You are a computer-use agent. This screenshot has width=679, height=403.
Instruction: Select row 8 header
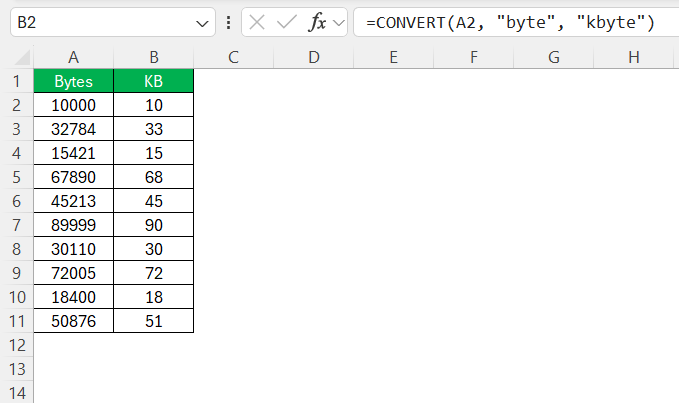17,249
